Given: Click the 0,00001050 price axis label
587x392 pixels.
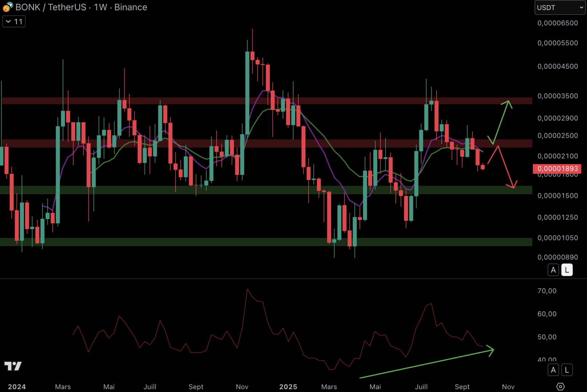Looking at the screenshot, I should pyautogui.click(x=558, y=238).
